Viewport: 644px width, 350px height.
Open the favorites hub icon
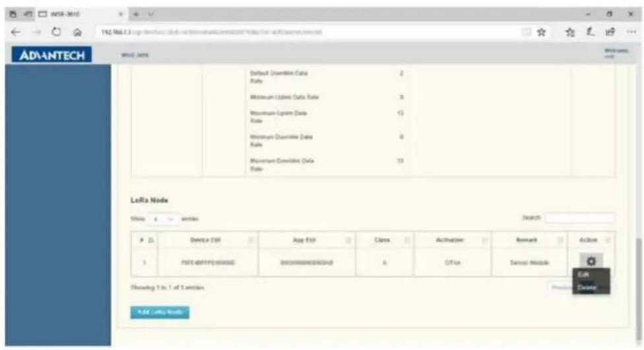click(x=570, y=32)
